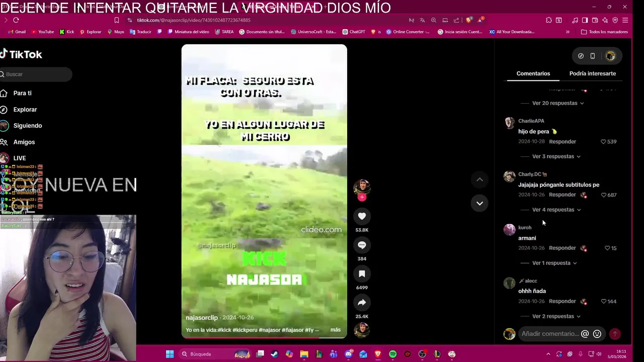The width and height of the screenshot is (644, 362).
Task: Open najasorclip username under video
Action: pyautogui.click(x=202, y=318)
